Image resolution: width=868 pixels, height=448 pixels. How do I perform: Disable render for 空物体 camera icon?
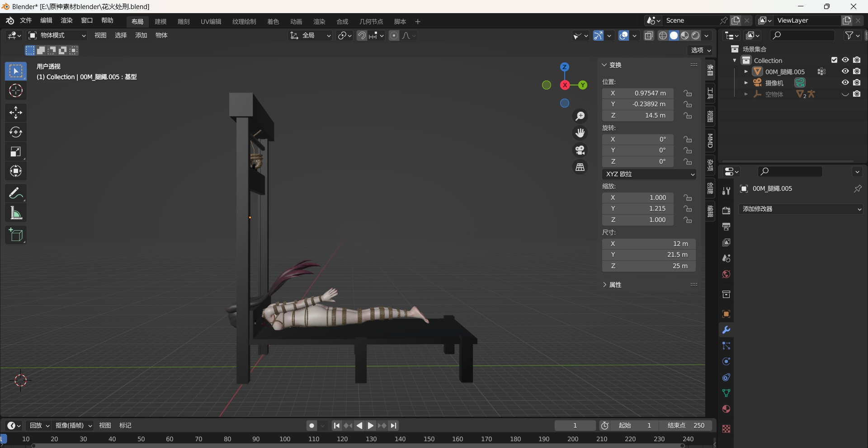pyautogui.click(x=857, y=94)
